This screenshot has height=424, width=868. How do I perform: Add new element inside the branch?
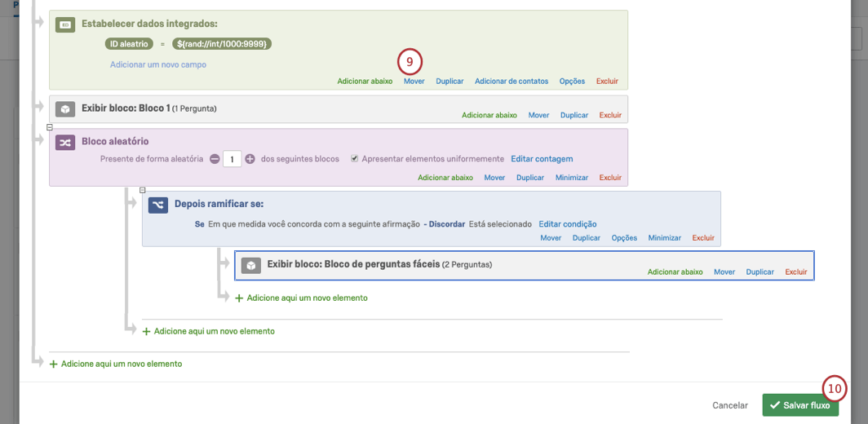tap(301, 298)
